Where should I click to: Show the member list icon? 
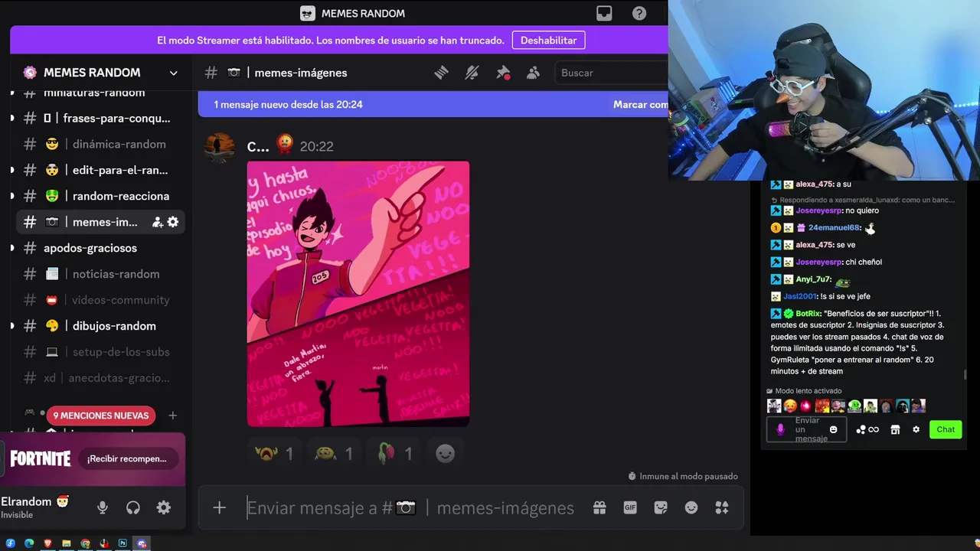[534, 73]
